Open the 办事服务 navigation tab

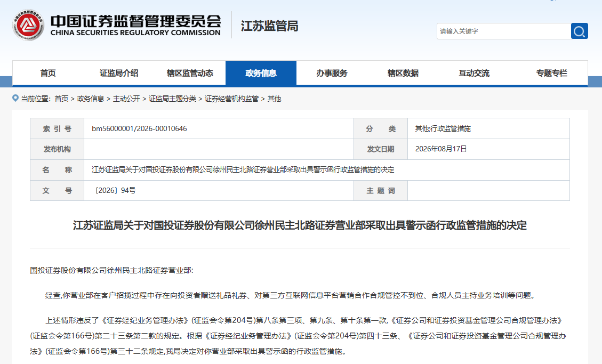click(x=332, y=73)
